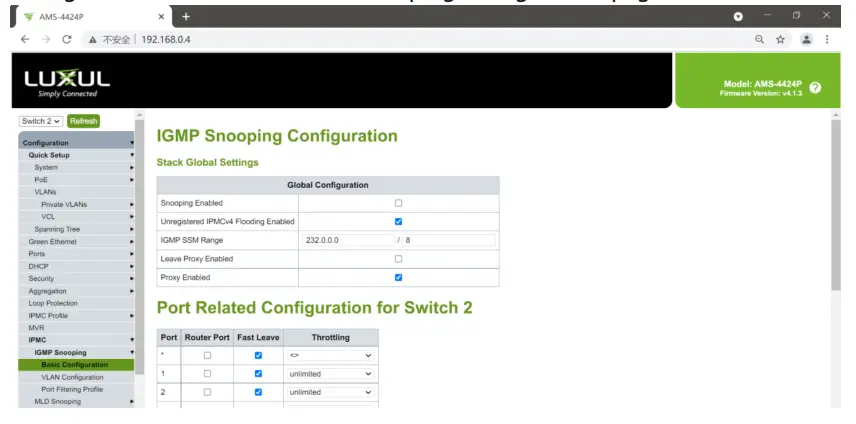Toggle Fast Leave checkbox for all ports row

click(x=258, y=355)
